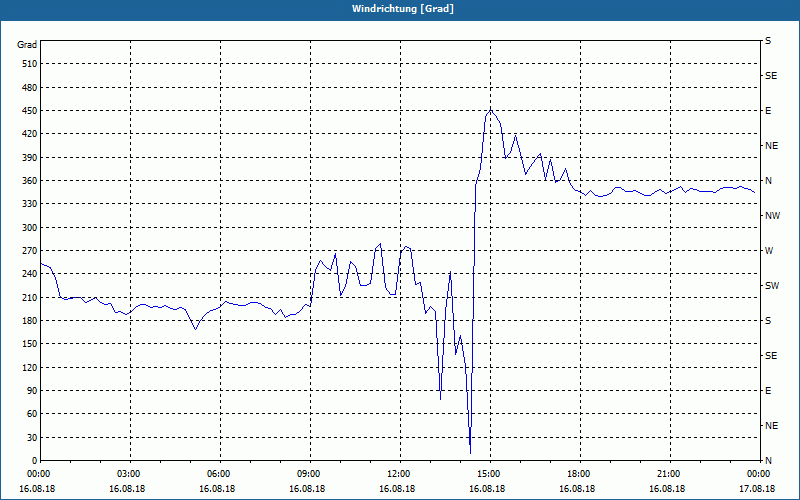Select the 06:00 time label
The width and height of the screenshot is (800, 500).
[217, 474]
